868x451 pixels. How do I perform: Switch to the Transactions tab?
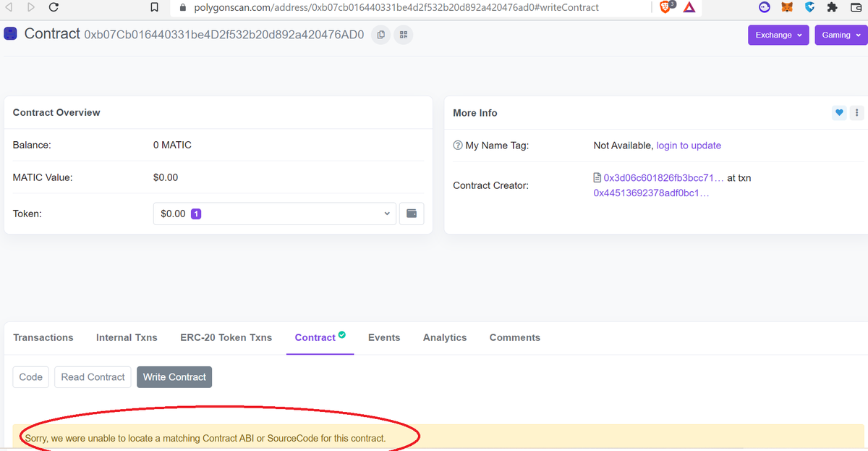pyautogui.click(x=43, y=337)
